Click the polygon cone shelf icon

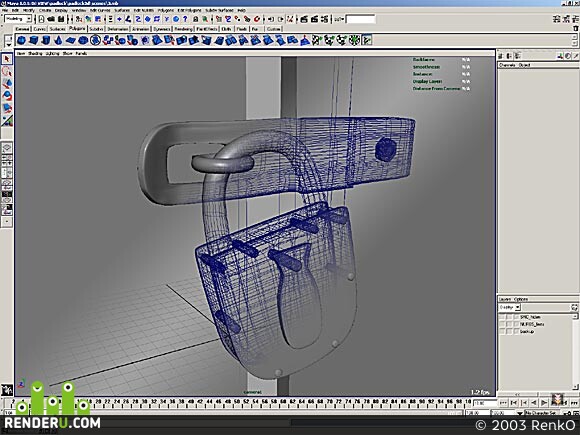click(58, 40)
